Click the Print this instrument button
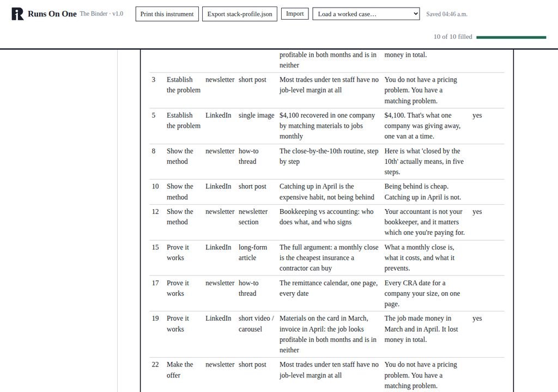This screenshot has height=392, width=558. 167,14
